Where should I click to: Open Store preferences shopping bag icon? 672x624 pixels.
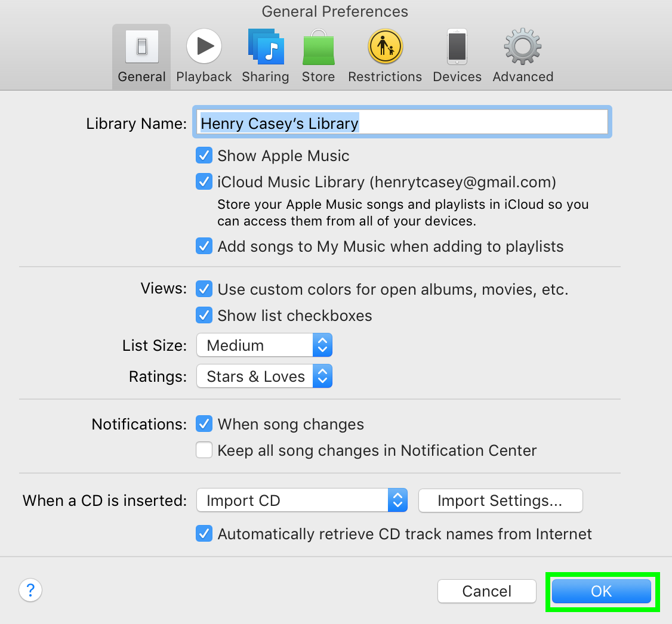[x=319, y=47]
